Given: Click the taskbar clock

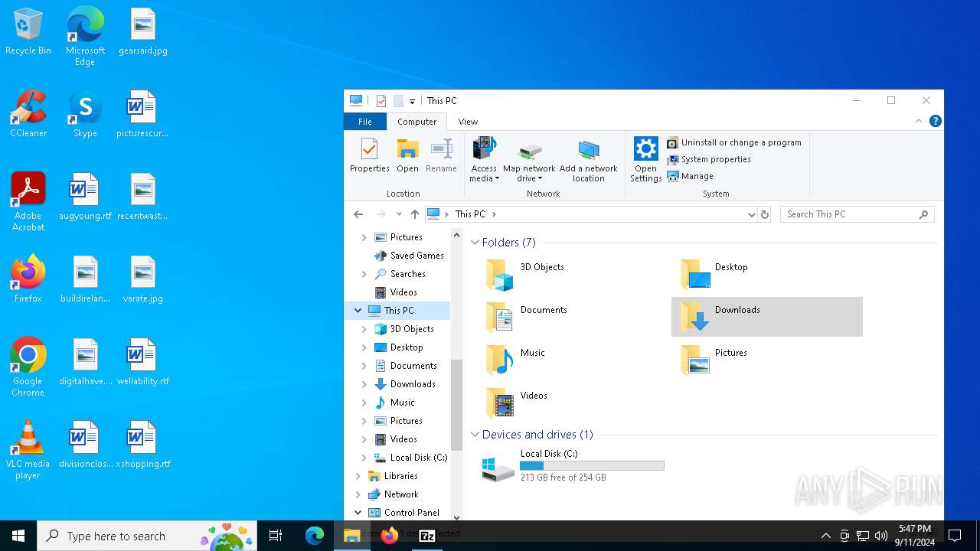Looking at the screenshot, I should point(915,536).
